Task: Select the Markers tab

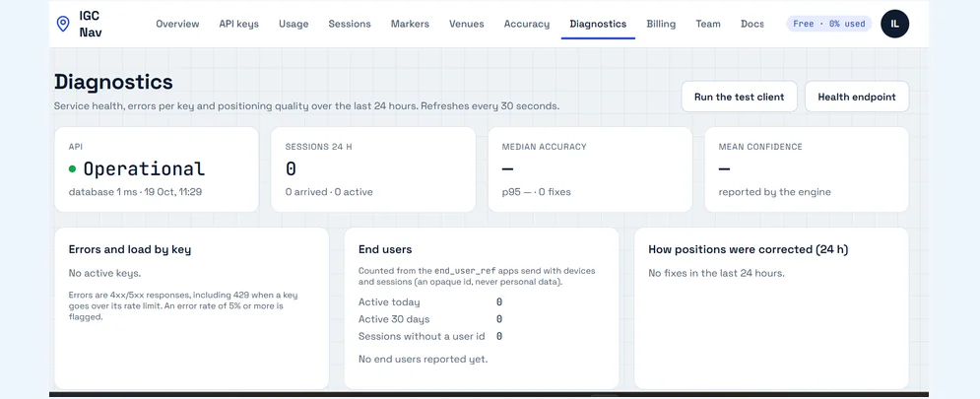Action: click(410, 24)
